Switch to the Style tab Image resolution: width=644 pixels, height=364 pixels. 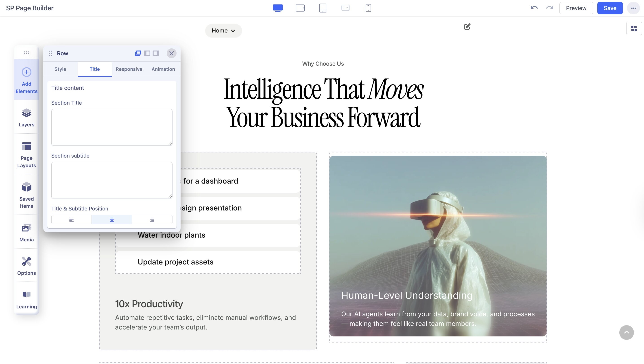pyautogui.click(x=60, y=69)
